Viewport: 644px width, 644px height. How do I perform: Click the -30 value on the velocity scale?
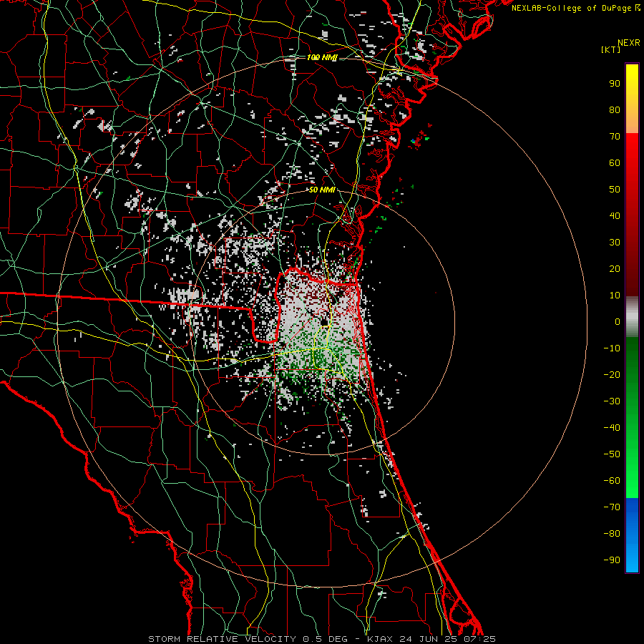point(612,401)
